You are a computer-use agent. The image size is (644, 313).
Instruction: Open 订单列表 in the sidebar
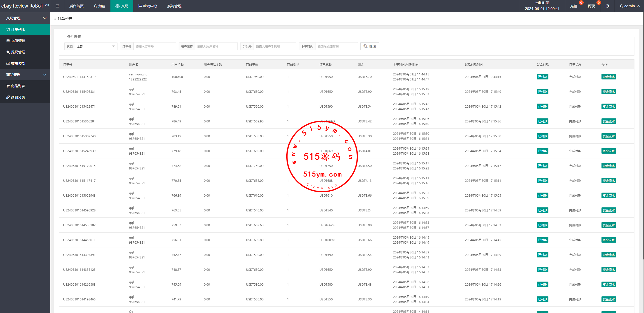click(18, 29)
